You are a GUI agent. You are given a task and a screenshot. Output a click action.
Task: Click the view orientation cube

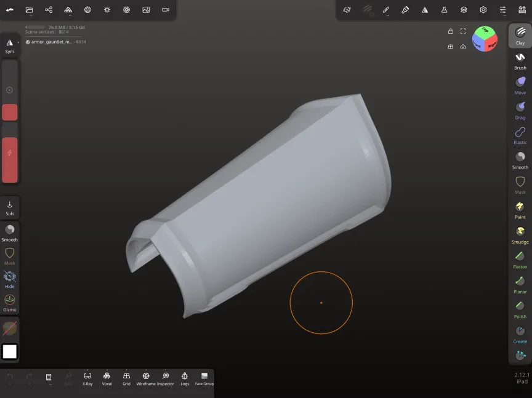tap(485, 39)
